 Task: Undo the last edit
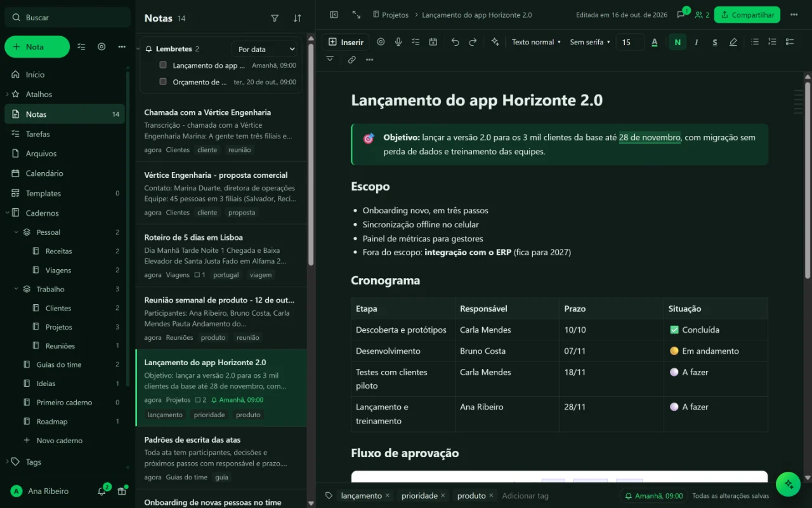pos(455,42)
